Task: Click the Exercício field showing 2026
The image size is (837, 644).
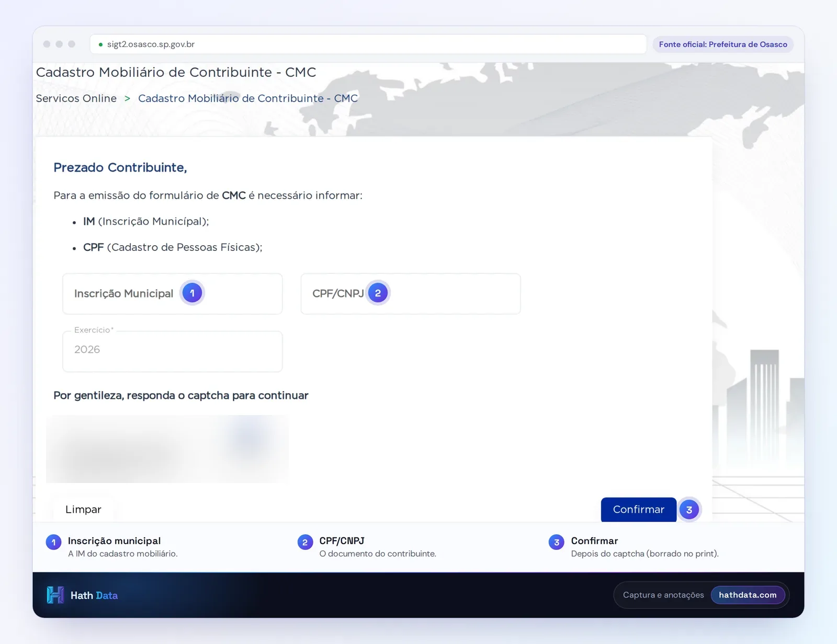Action: coord(173,351)
